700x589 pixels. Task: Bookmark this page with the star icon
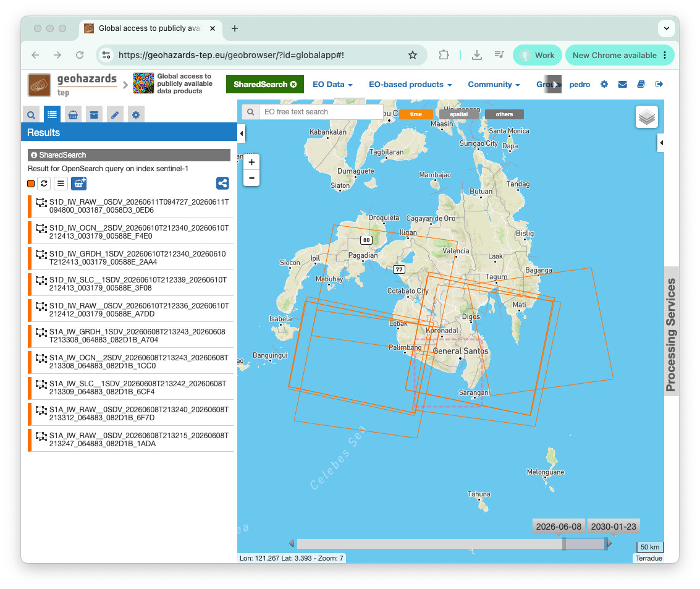pyautogui.click(x=413, y=55)
